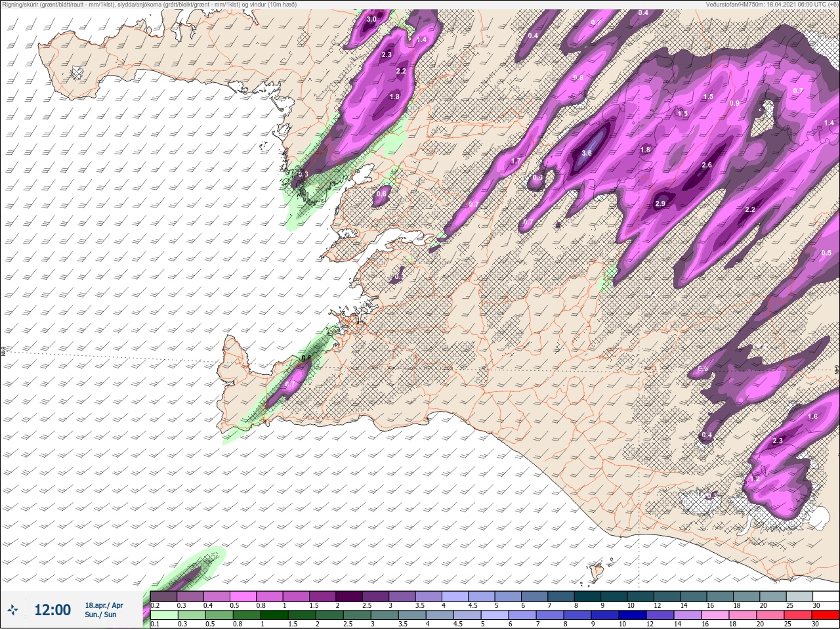840x629 pixels.
Task: Select the 1.2 precipitation value on the map
Action: [x=755, y=479]
